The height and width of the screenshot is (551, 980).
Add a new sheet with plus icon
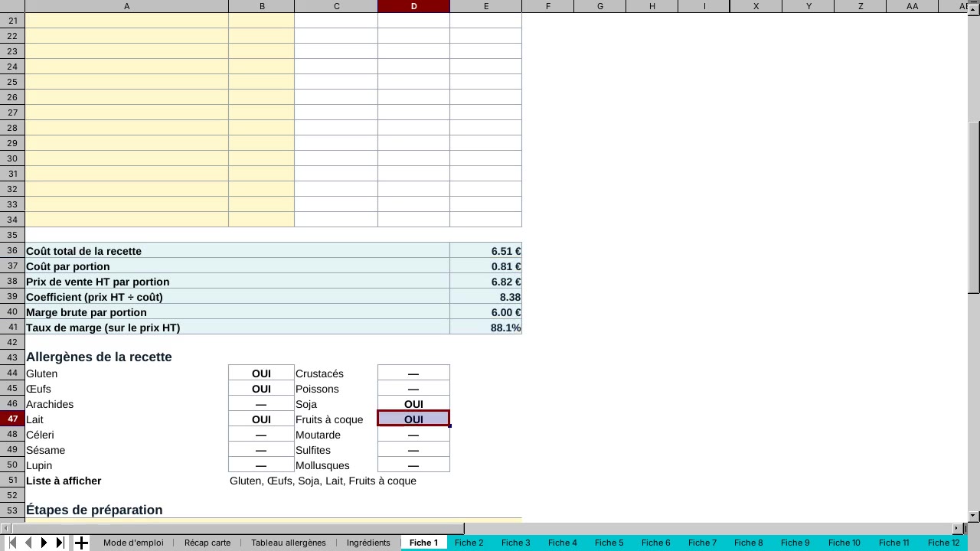[81, 543]
